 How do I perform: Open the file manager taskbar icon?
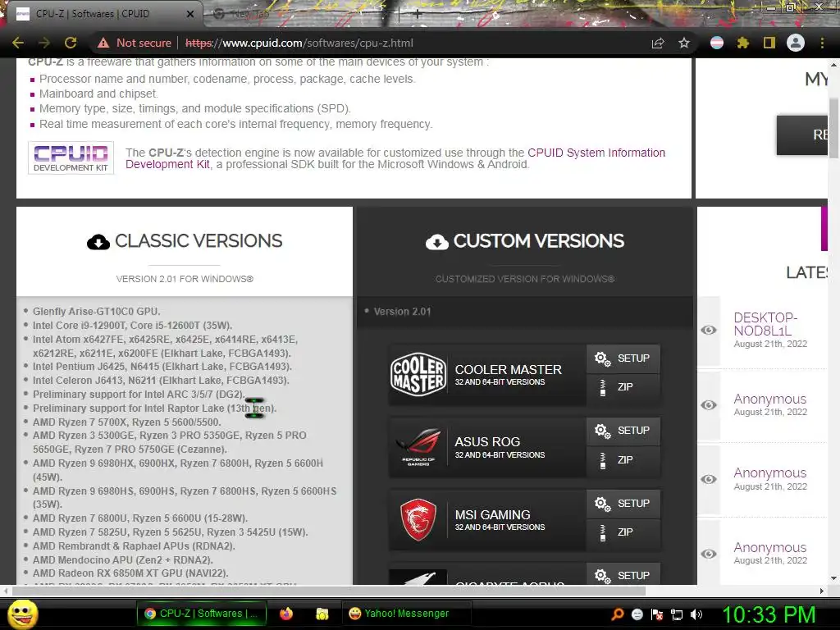click(x=322, y=614)
